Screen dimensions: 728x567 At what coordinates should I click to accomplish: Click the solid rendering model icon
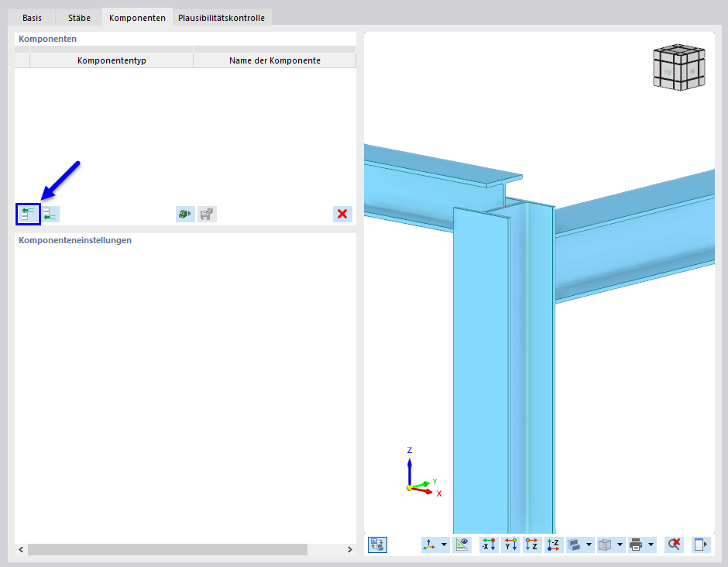[x=575, y=545]
